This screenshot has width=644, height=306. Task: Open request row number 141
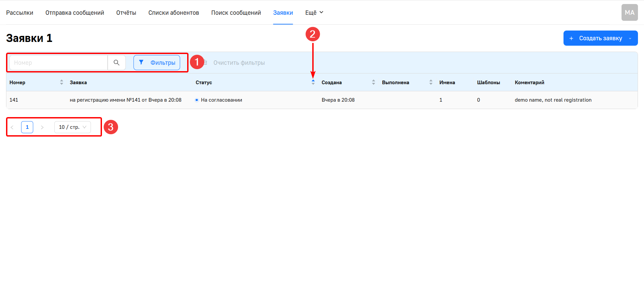coord(125,100)
